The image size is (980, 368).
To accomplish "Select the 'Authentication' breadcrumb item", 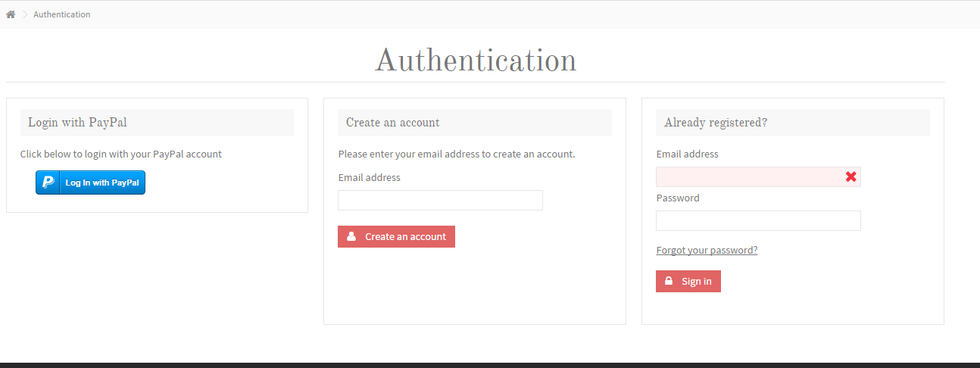I will click(x=61, y=14).
